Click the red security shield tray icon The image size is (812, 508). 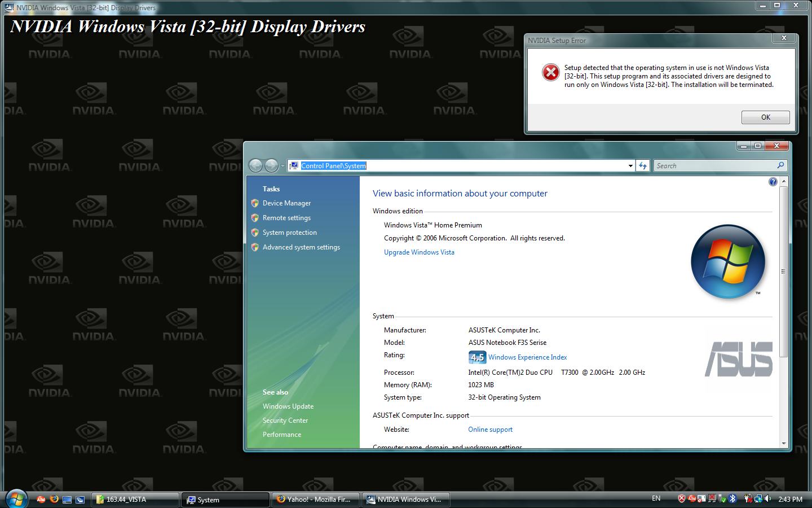[681, 498]
